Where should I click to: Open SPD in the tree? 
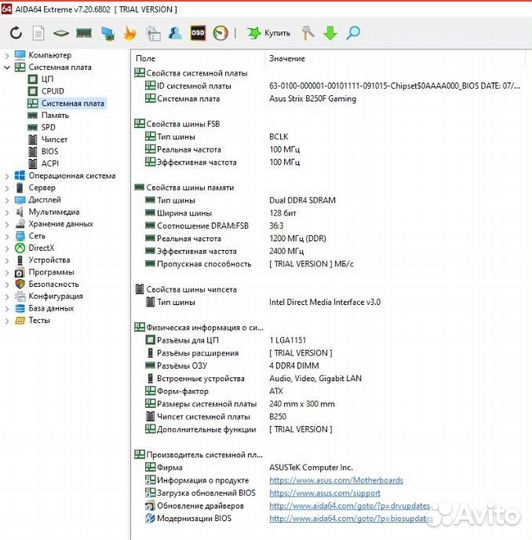tap(48, 127)
